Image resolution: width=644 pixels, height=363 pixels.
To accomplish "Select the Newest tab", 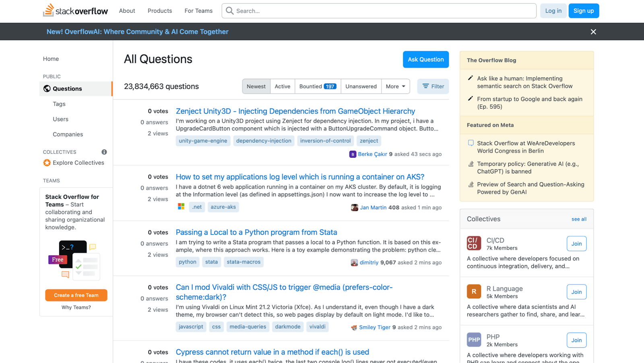I will (256, 87).
